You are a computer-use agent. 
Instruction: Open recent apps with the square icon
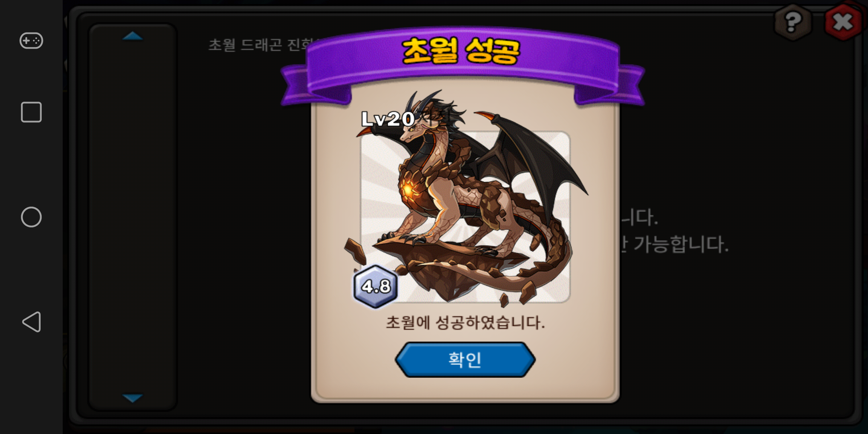[31, 112]
